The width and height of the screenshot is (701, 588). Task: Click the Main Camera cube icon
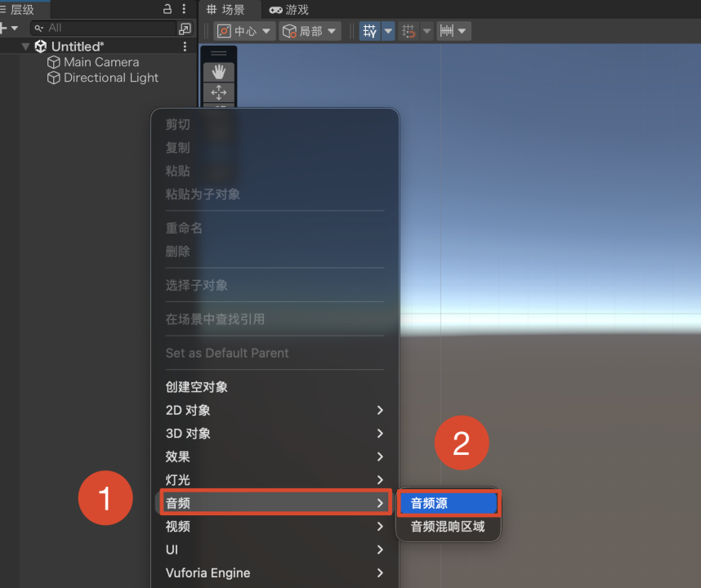tap(54, 62)
